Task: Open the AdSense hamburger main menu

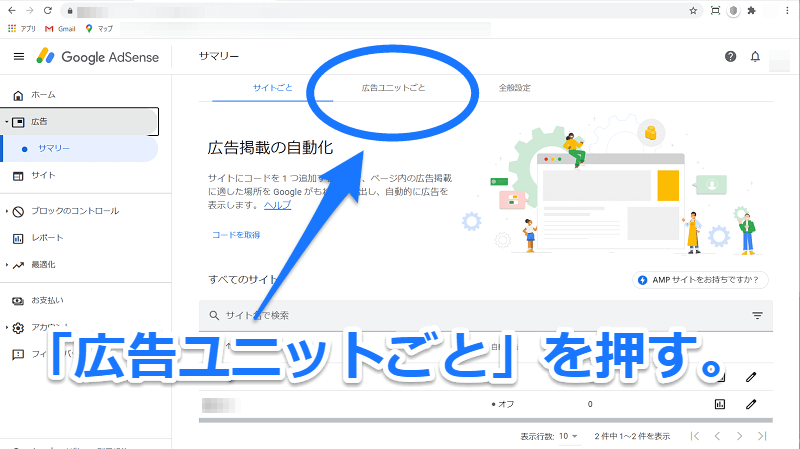Action: [18, 57]
